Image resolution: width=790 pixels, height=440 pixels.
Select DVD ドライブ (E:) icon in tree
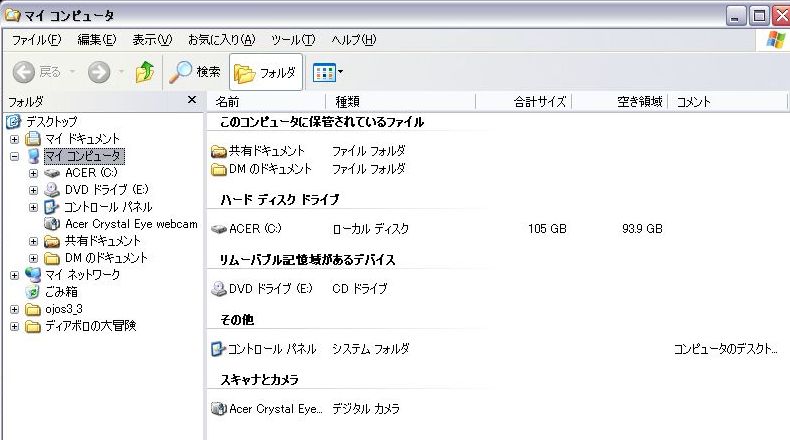click(x=51, y=190)
